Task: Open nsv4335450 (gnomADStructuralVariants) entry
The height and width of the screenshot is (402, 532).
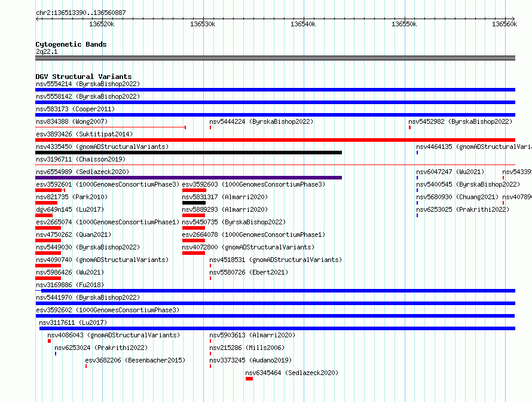Action: [102, 147]
